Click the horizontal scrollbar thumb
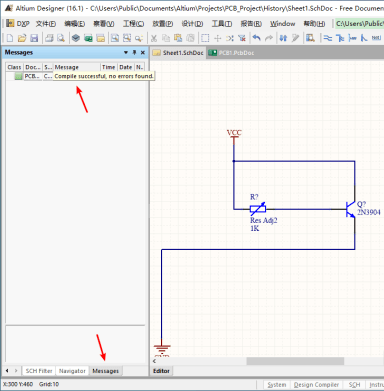Image resolution: width=384 pixels, height=391 pixels. (x=295, y=361)
